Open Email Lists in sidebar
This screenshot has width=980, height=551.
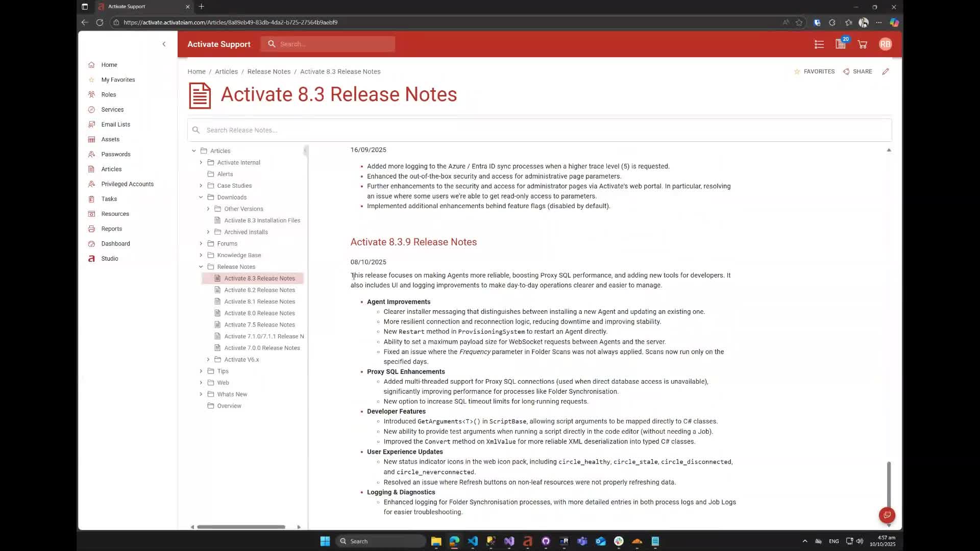pyautogui.click(x=115, y=124)
